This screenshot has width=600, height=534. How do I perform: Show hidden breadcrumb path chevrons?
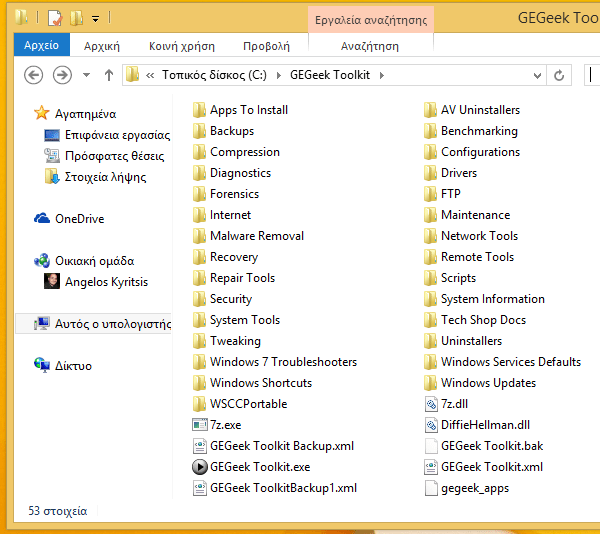point(150,75)
